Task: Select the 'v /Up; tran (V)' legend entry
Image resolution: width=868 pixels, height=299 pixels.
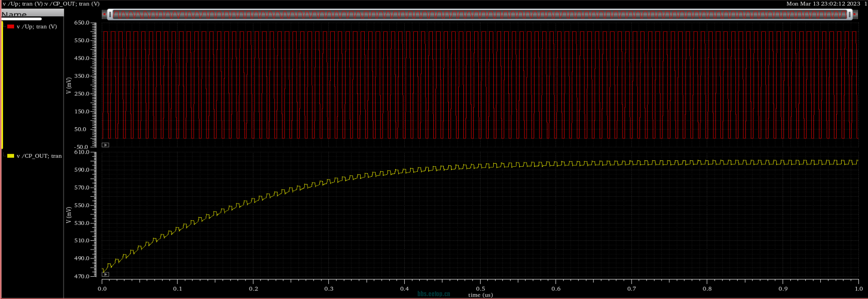Action: [37, 27]
